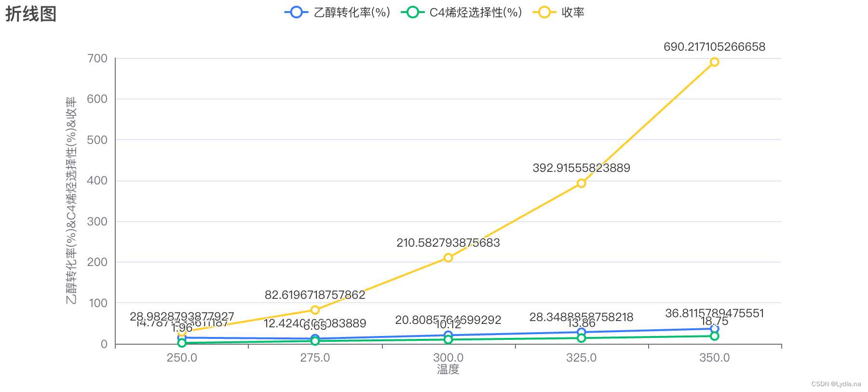Click the data label 13.86

[x=582, y=323]
